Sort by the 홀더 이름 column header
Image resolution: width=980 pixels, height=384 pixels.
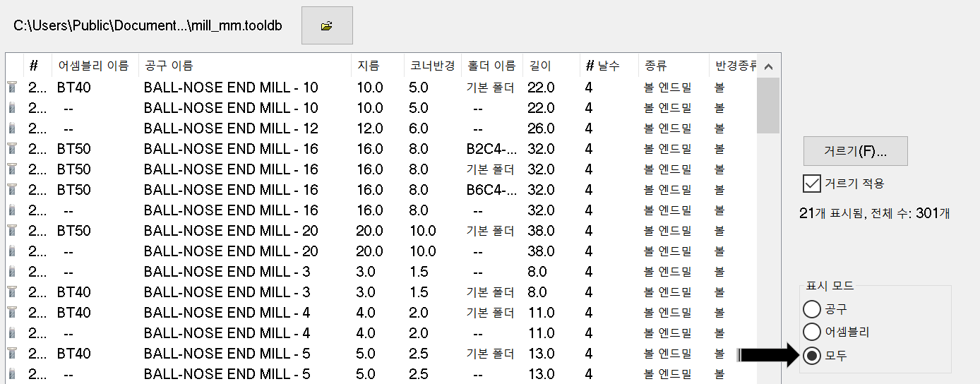click(x=492, y=66)
